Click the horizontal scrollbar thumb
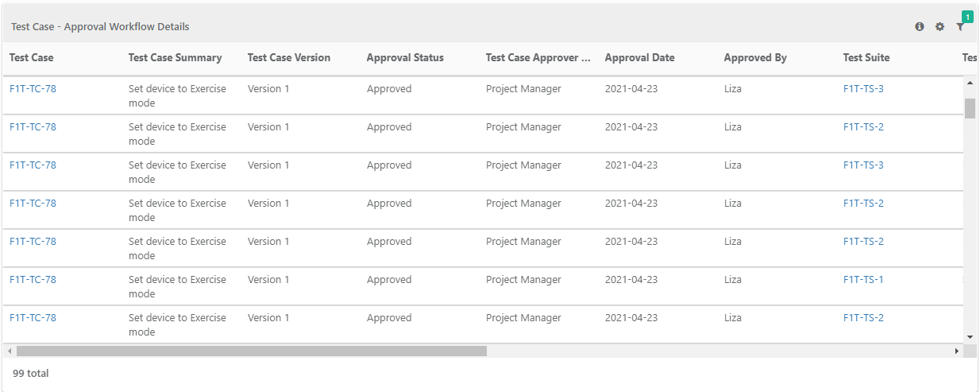The height and width of the screenshot is (392, 980). [x=251, y=351]
